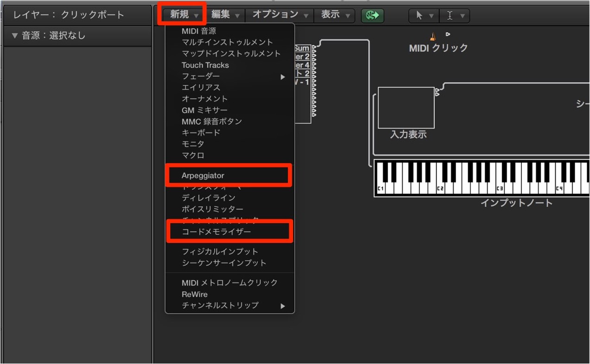
Task: Choose マップドインストゥルメント menu entry
Action: 230,53
